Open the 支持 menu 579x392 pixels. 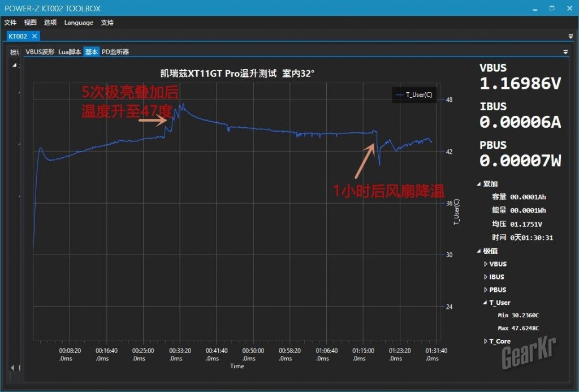107,23
